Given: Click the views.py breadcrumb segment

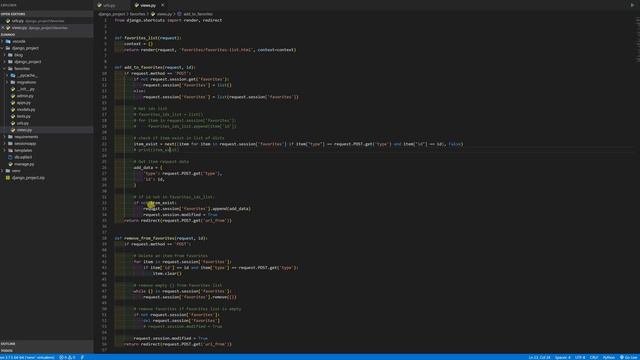Looking at the screenshot, I should [x=164, y=14].
